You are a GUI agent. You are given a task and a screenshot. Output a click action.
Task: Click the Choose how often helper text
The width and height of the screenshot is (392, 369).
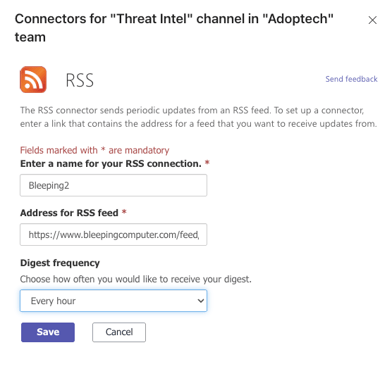(x=136, y=279)
